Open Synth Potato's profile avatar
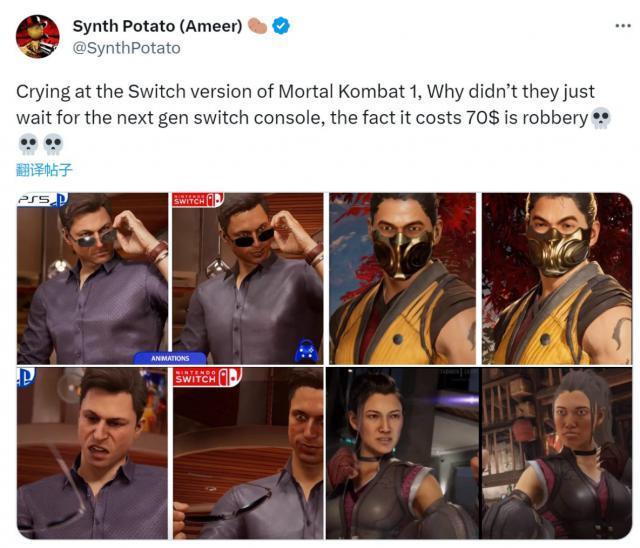 pos(38,37)
